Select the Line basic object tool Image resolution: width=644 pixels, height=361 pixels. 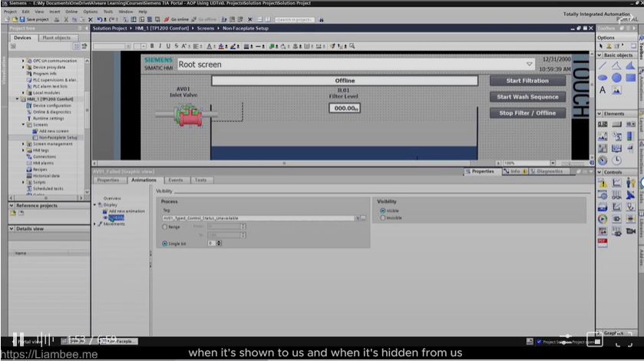click(x=603, y=66)
